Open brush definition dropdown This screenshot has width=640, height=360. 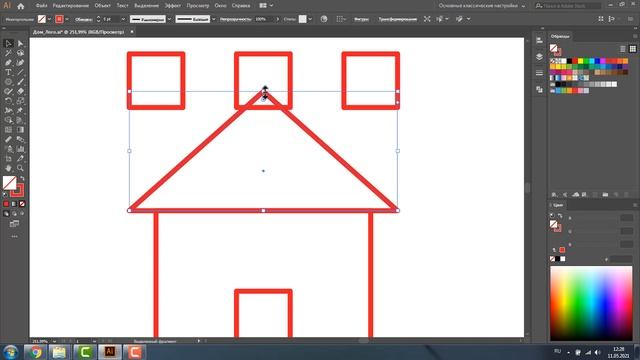[213, 19]
